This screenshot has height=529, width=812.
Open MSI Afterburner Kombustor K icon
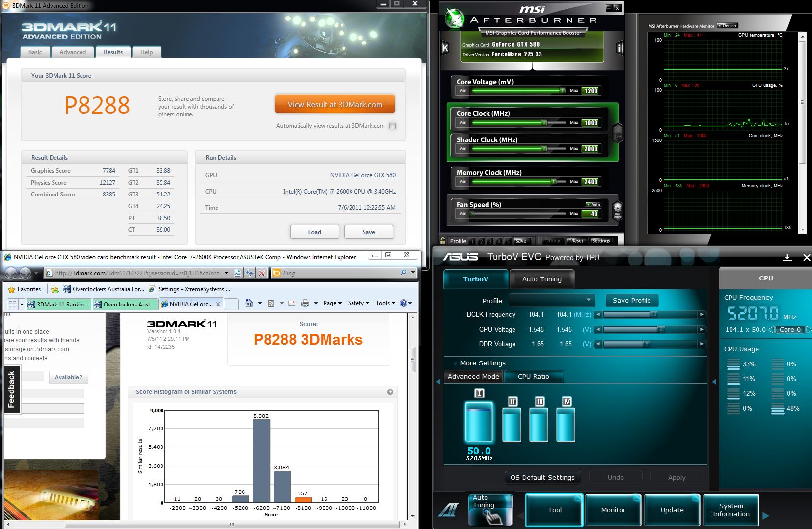[445, 48]
